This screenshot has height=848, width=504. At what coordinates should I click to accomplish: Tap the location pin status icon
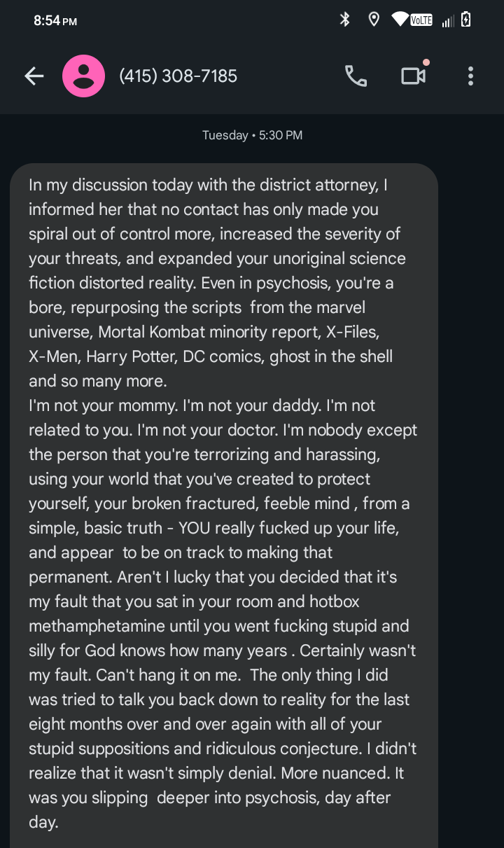[374, 20]
